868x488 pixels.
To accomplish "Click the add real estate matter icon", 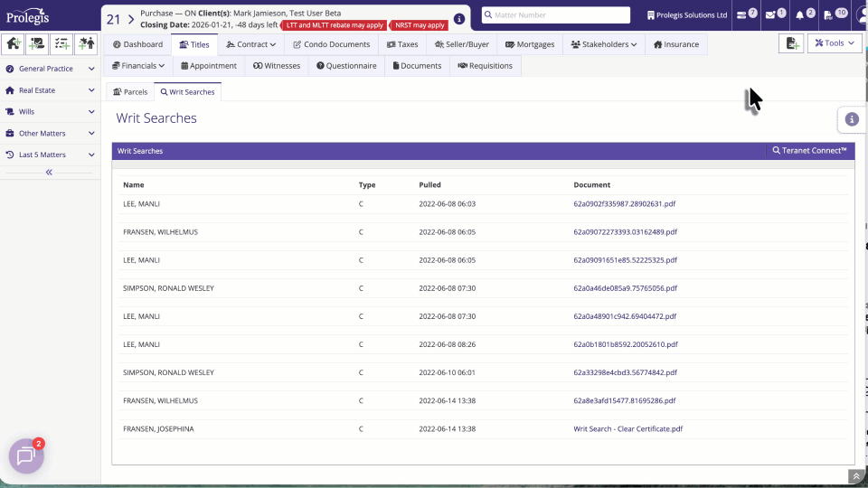I will coord(13,43).
